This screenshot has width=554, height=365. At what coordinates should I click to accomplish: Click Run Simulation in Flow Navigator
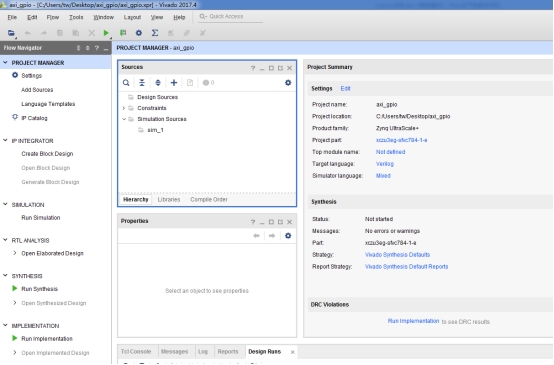click(41, 218)
